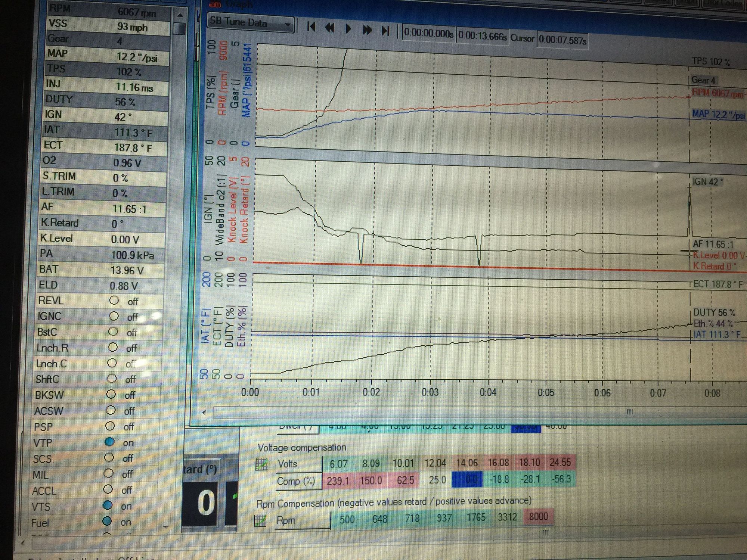Click the VTS on indicator
The image size is (747, 560).
[x=108, y=505]
